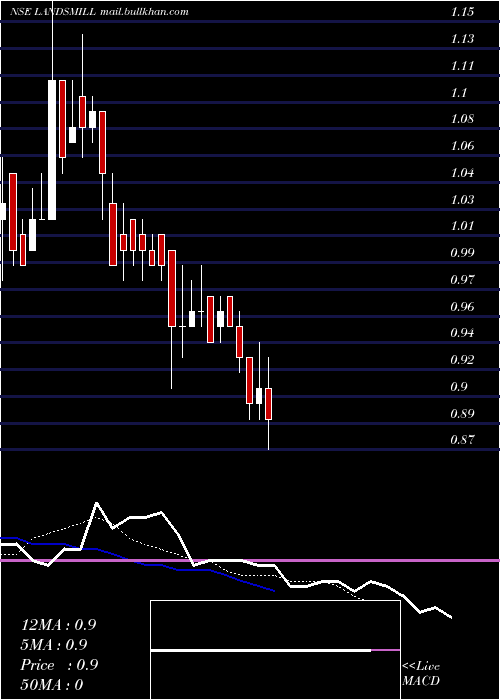500x700 pixels.
Task: Click the 50MA : 0 readout
Action: pos(52,685)
